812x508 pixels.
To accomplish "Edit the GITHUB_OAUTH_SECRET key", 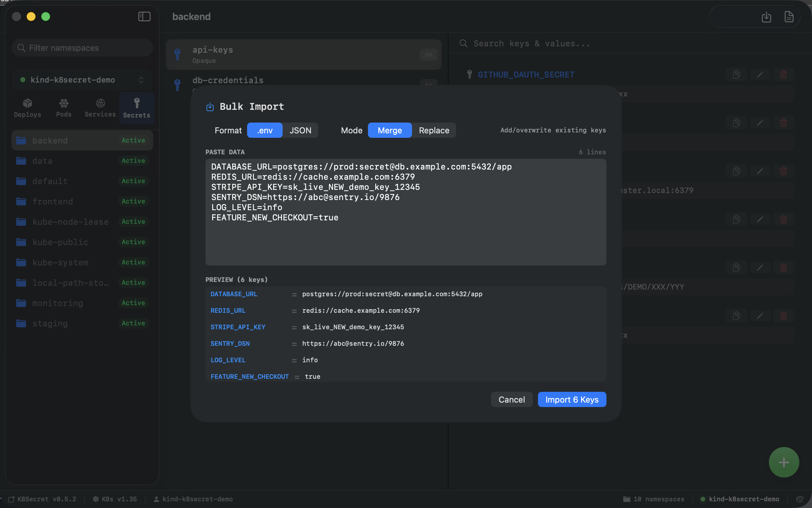I will point(760,75).
